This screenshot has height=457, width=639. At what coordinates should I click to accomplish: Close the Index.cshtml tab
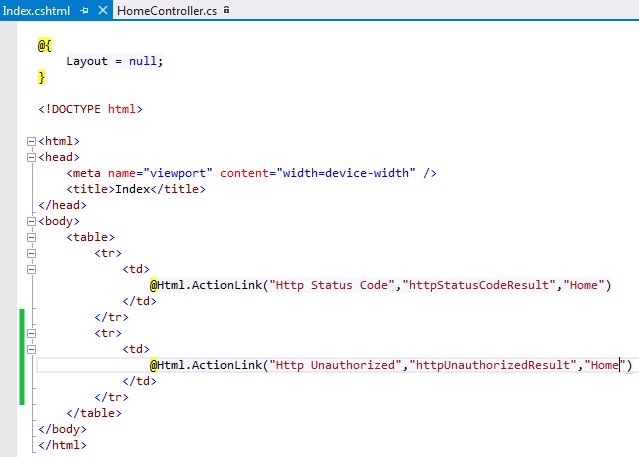click(103, 10)
